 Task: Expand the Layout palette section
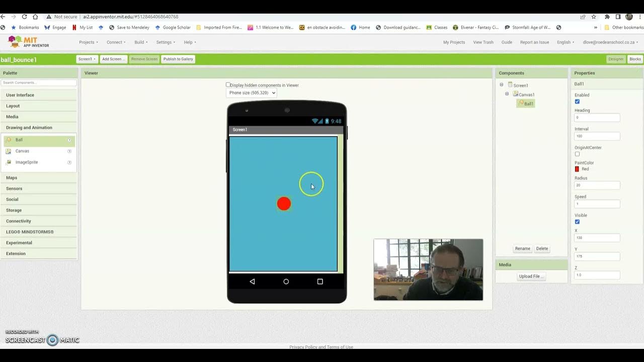coord(39,106)
